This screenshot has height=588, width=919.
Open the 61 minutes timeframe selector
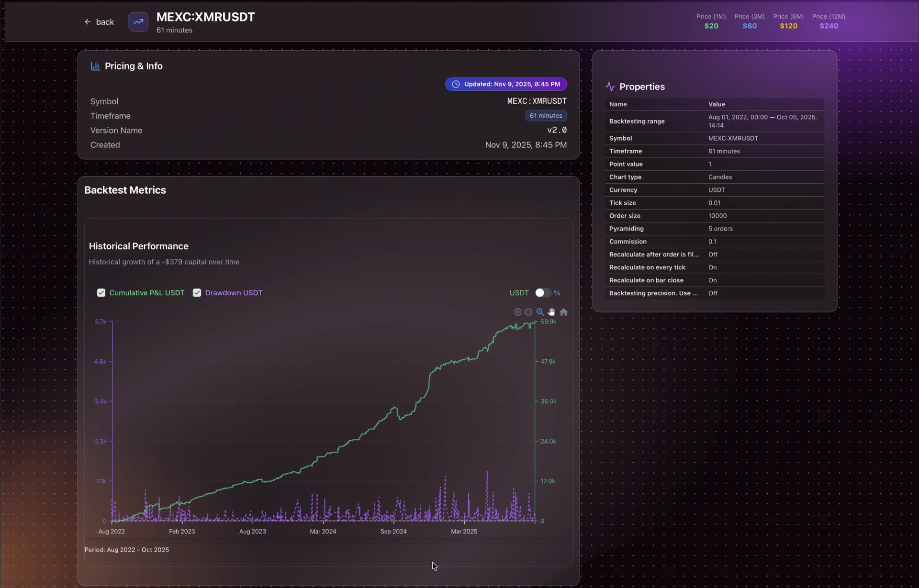pos(546,115)
